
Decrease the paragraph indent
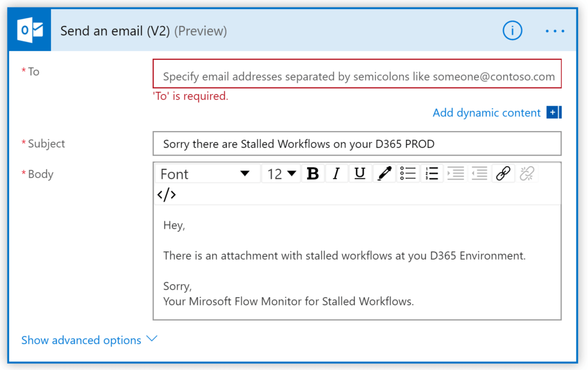[x=479, y=174]
